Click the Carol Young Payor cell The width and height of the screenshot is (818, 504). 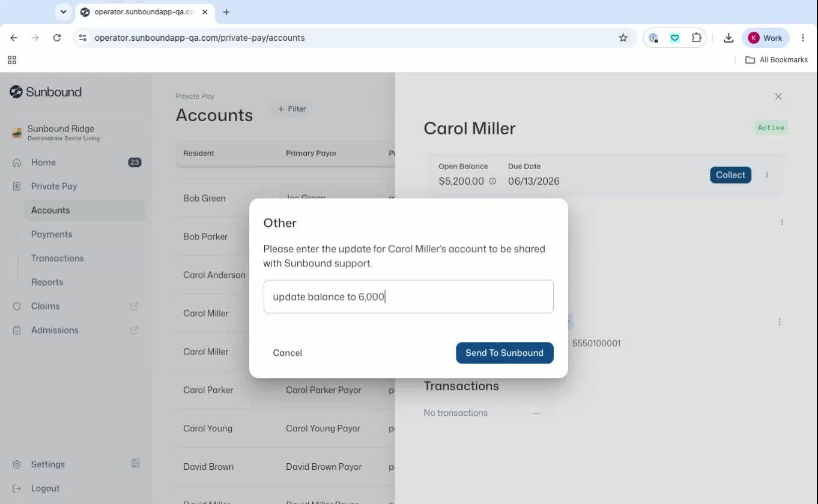(323, 428)
